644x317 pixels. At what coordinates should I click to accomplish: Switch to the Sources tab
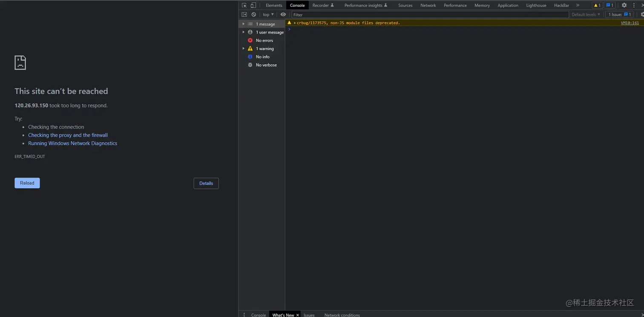coord(405,5)
